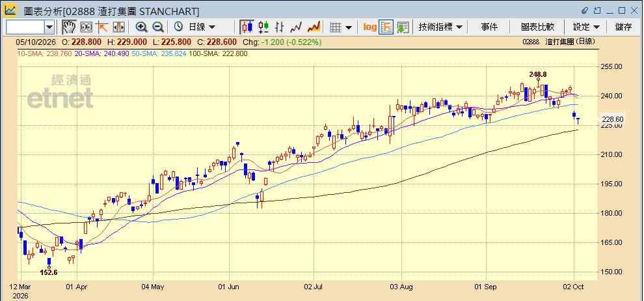Expand the grid options dropdown arrow
Screen dimensions: 644x301
349,27
